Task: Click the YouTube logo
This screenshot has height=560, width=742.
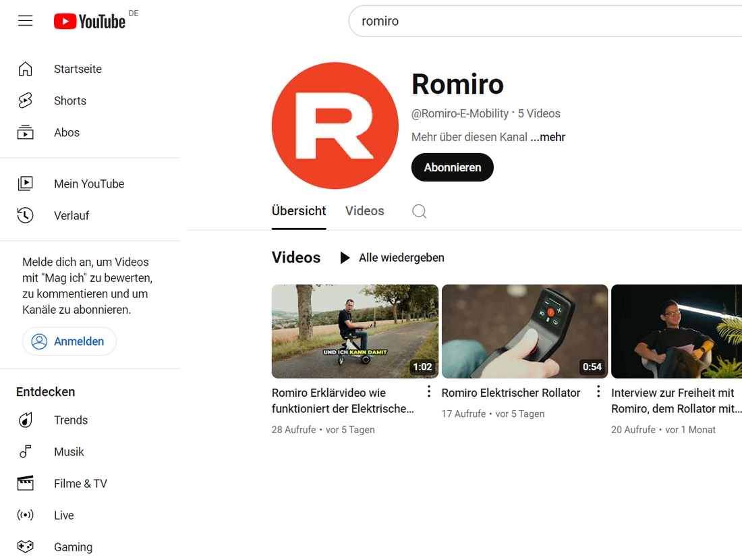Action: coord(90,22)
